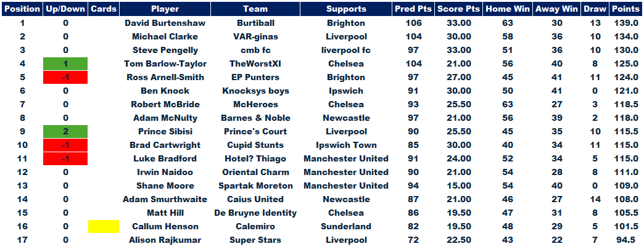Select the Supports column header

coord(346,9)
